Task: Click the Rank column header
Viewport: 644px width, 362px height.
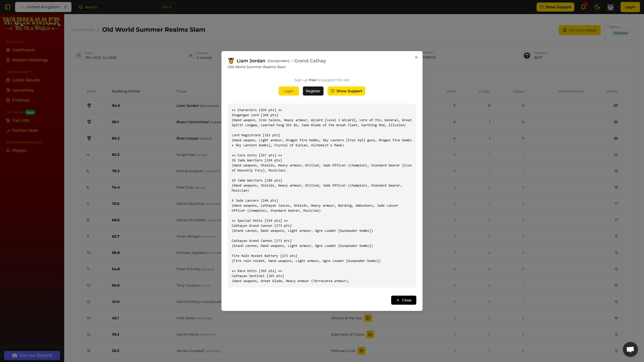Action: 91,91
